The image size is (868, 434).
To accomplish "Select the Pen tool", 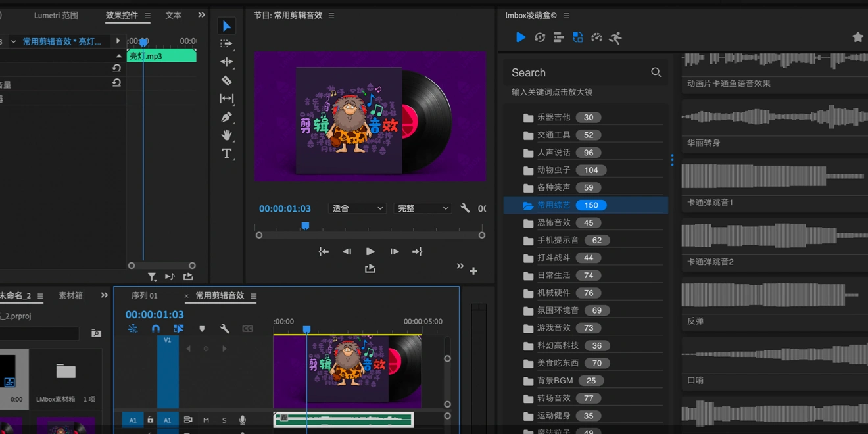I will [226, 117].
